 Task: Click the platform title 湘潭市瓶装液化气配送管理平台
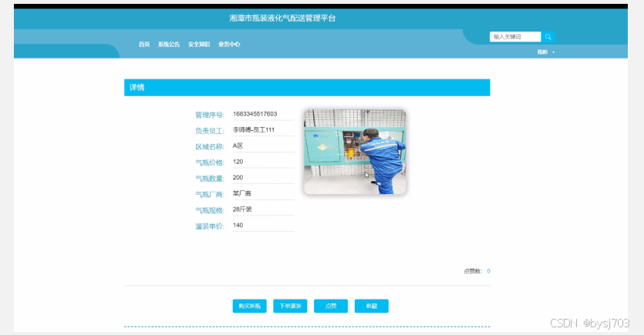click(x=282, y=18)
